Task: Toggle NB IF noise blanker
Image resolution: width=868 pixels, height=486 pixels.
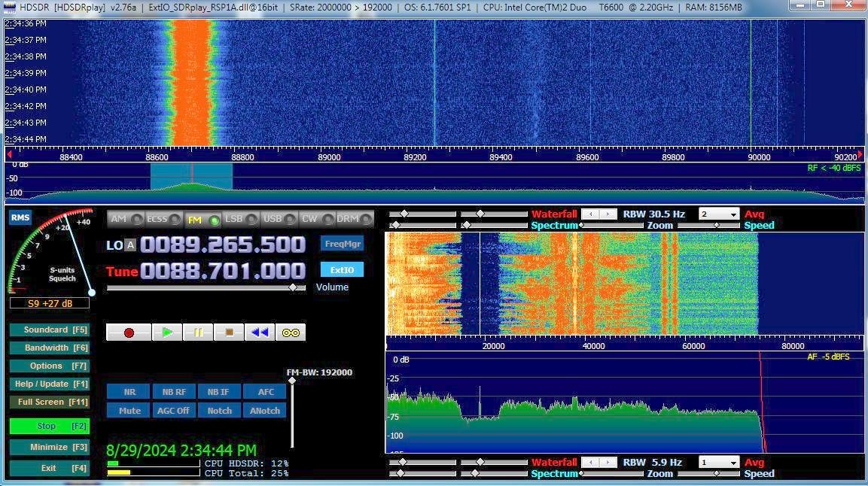Action: (218, 391)
